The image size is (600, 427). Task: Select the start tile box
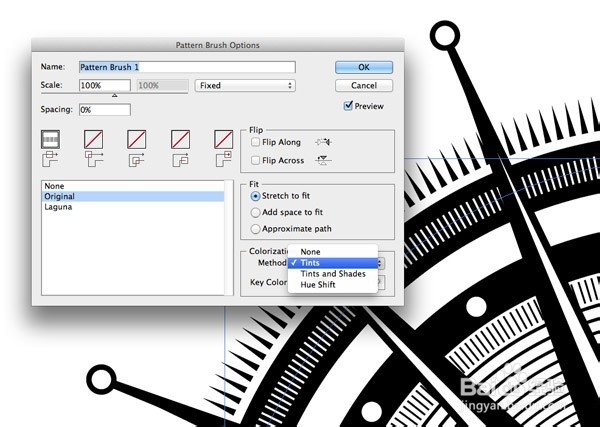click(180, 139)
